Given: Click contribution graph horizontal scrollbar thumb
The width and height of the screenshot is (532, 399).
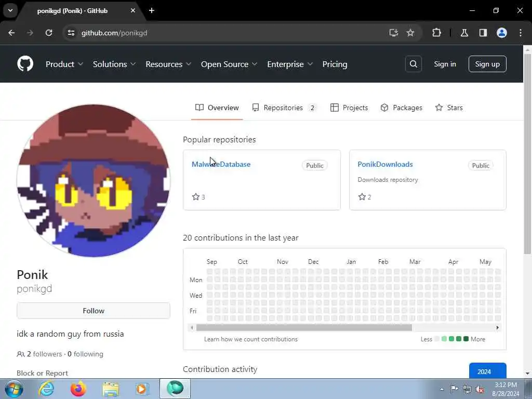Looking at the screenshot, I should 304,327.
